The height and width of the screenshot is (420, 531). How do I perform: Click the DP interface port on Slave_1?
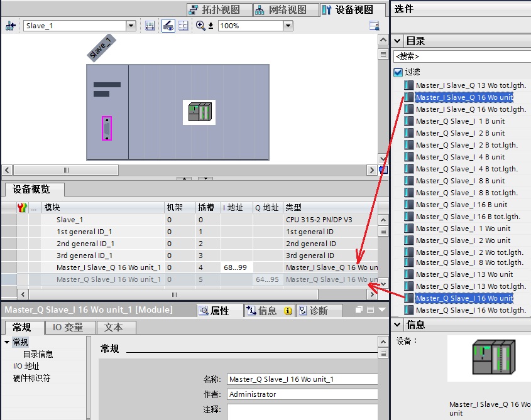[107, 128]
